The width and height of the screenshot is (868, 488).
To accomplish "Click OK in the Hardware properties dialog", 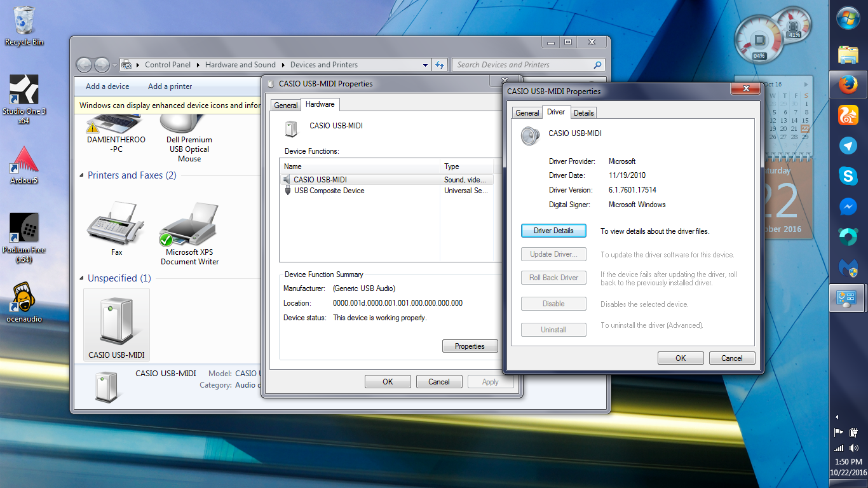I will 388,382.
